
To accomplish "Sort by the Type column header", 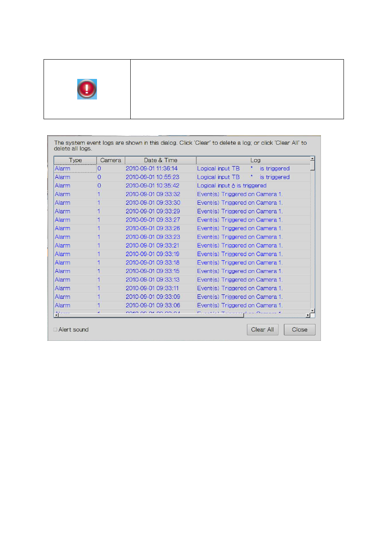I will coord(75,160).
